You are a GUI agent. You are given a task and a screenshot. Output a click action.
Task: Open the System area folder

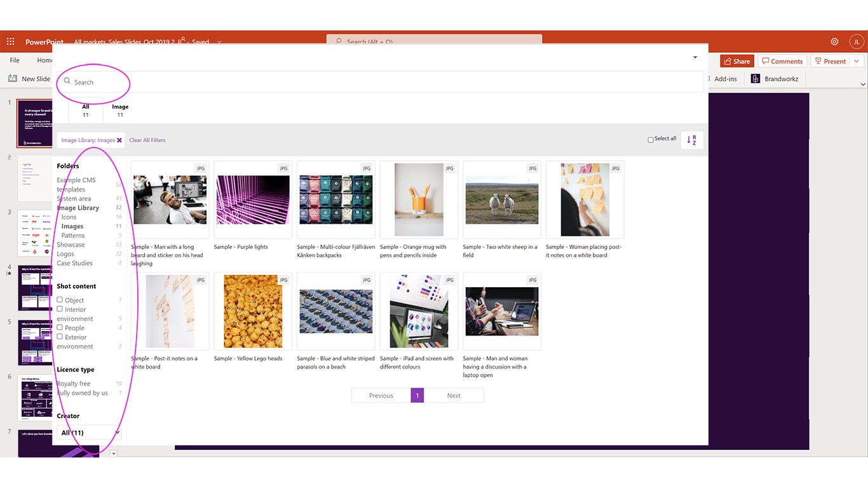pyautogui.click(x=74, y=199)
